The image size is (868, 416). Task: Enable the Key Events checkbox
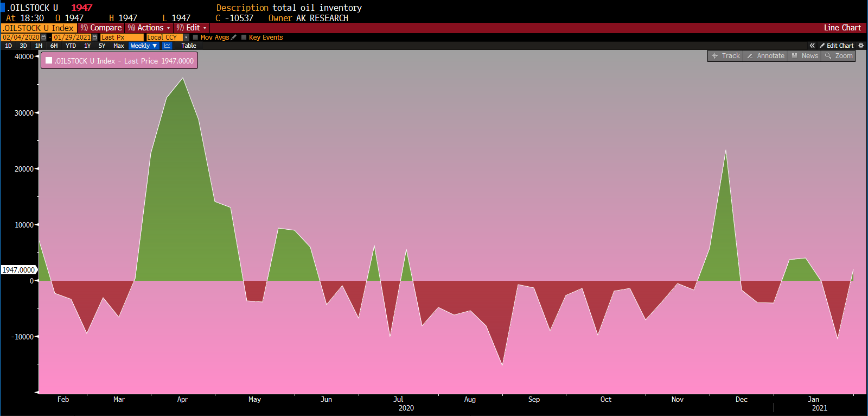coord(244,37)
